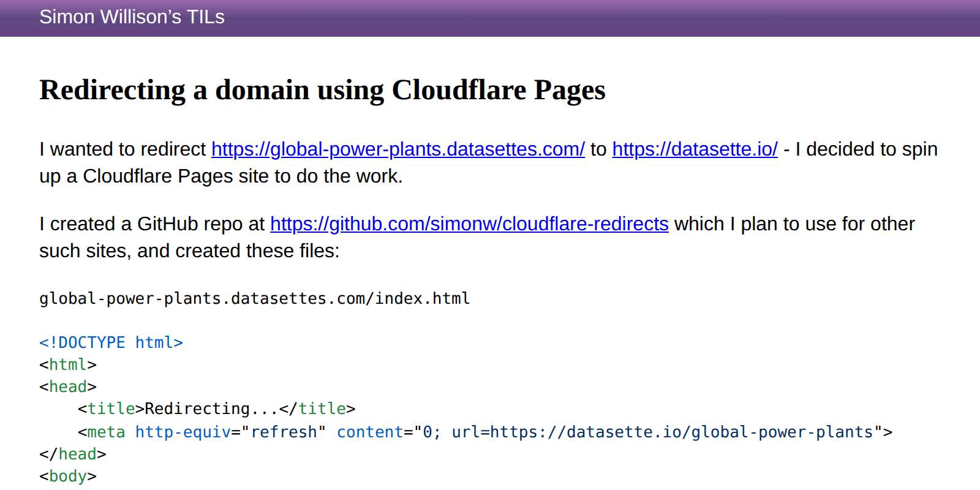Click the '</head>' closing tag line
The width and height of the screenshot is (980, 490).
tap(72, 454)
